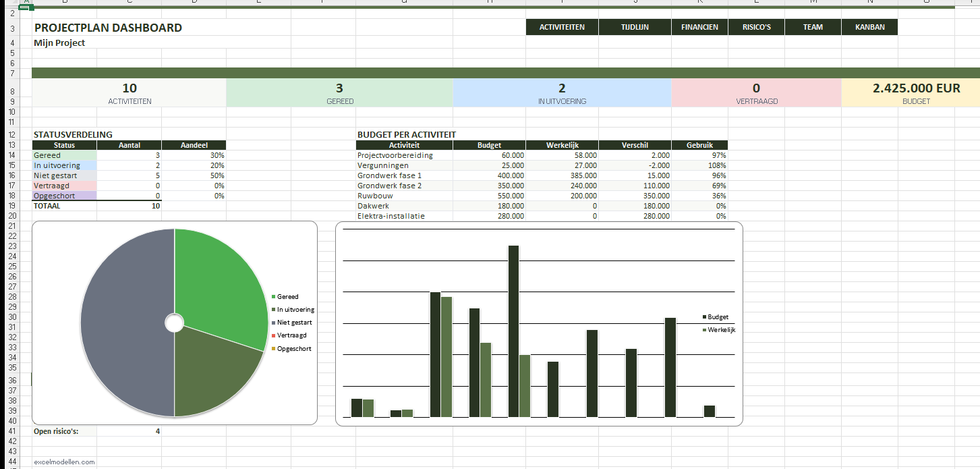Image resolution: width=980 pixels, height=469 pixels.
Task: Select the Verschil column header
Action: [x=635, y=145]
